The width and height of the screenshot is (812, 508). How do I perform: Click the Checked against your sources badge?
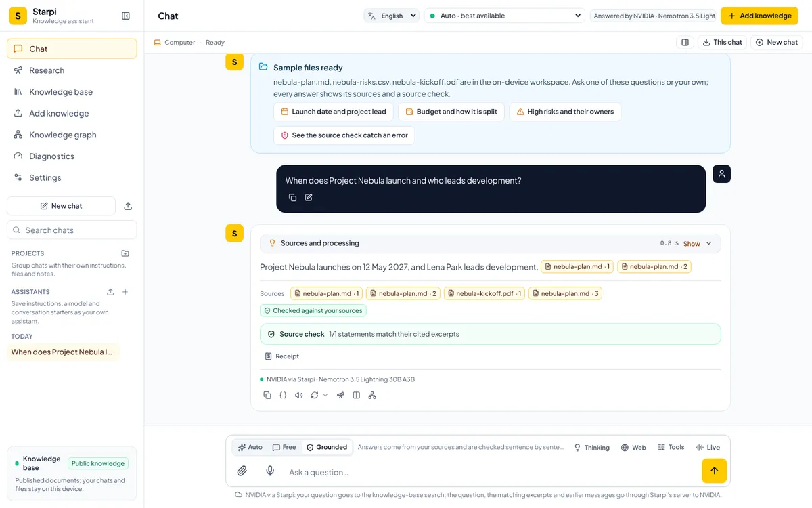point(313,310)
